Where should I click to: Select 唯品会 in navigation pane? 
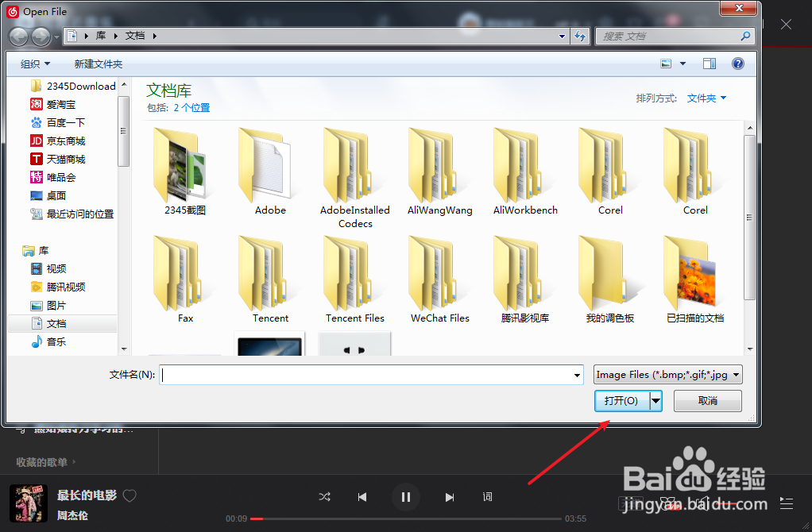click(53, 177)
